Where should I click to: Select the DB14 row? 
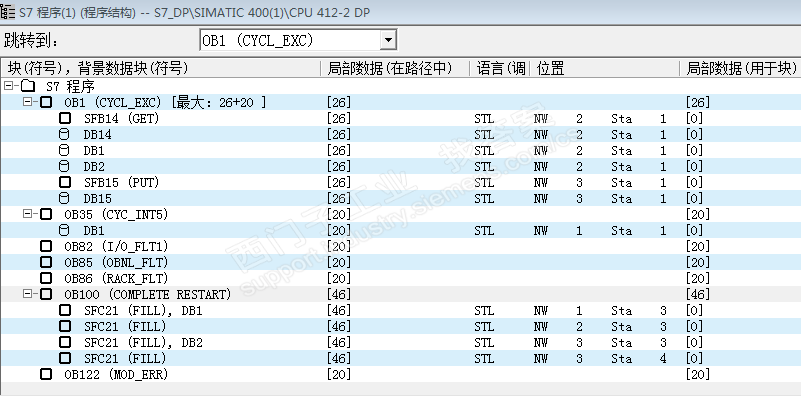pos(400,134)
